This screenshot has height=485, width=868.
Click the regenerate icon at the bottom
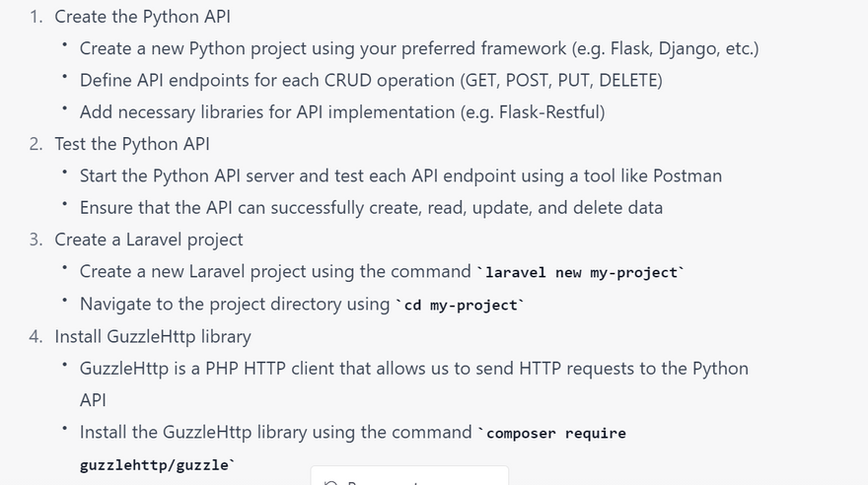[330, 482]
